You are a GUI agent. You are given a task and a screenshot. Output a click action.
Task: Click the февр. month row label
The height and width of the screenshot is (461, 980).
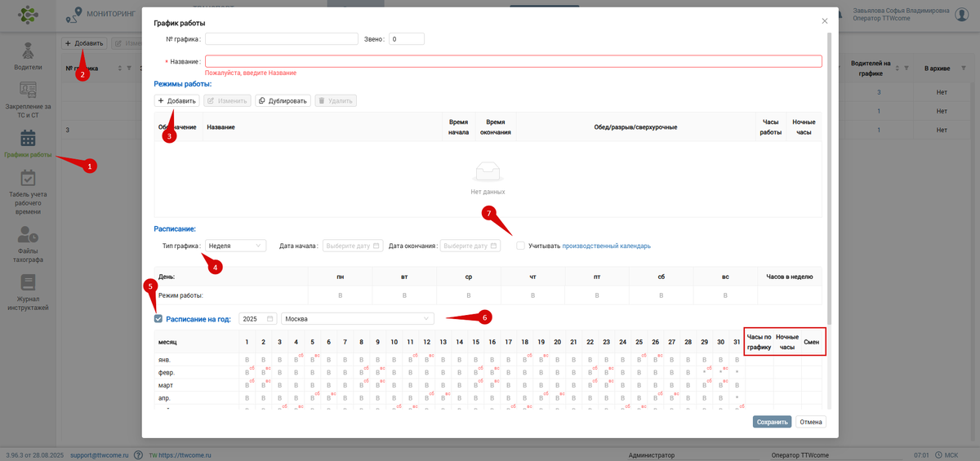(167, 372)
